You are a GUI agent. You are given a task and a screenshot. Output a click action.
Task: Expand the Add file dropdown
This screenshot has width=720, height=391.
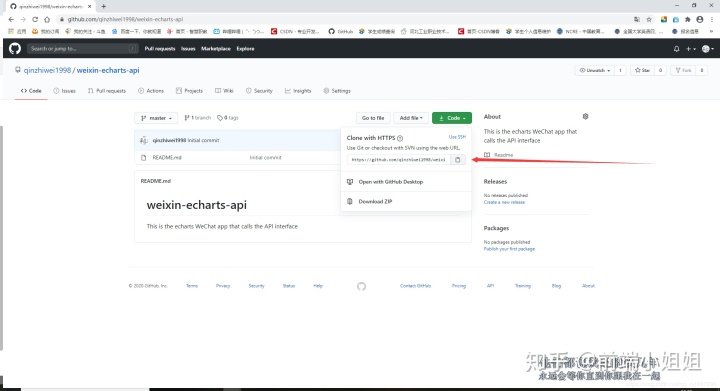[x=411, y=118]
